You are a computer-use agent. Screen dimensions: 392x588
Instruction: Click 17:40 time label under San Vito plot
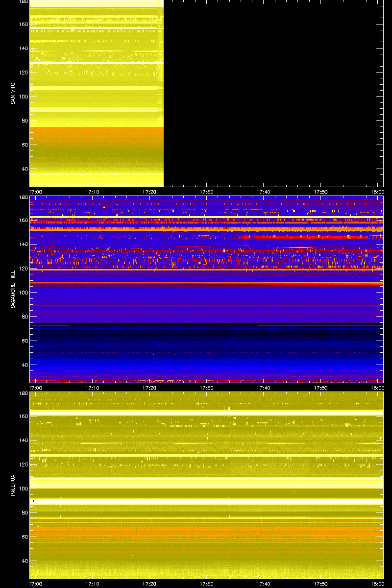pyautogui.click(x=264, y=192)
